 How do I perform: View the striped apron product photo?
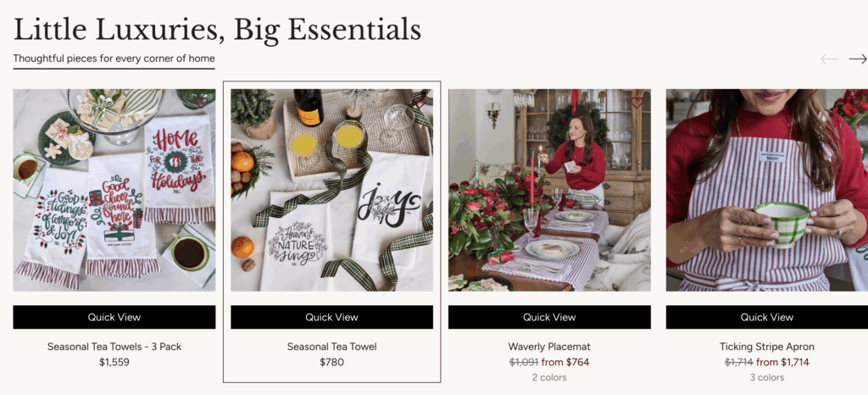click(x=766, y=191)
